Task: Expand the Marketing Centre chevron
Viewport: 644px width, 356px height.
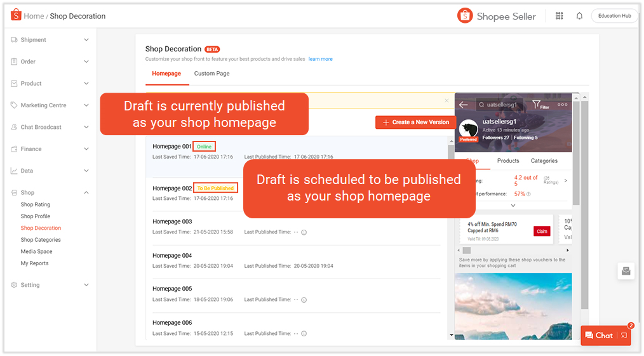Action: point(86,105)
